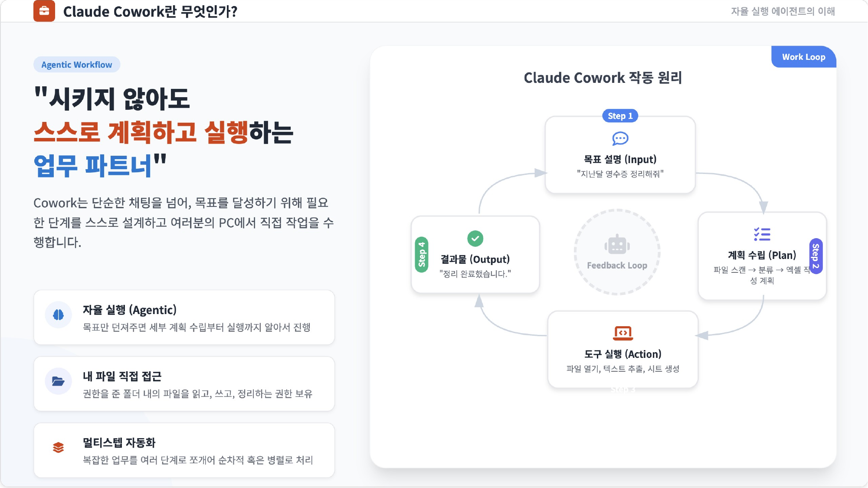The height and width of the screenshot is (488, 868).
Task: Select the Work Loop tab label
Action: tap(803, 57)
